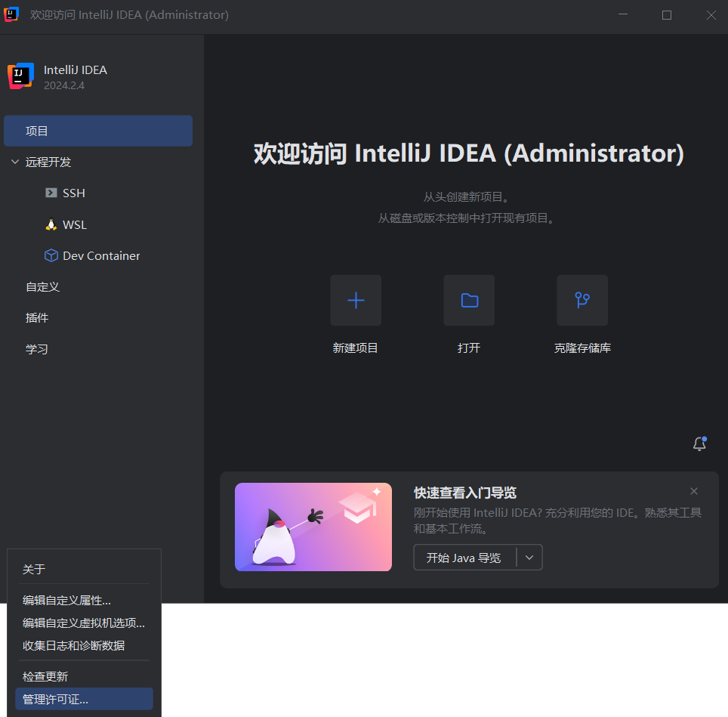This screenshot has height=717, width=728.
Task: Open dropdown arrow beside 开始 Java 导览
Action: click(x=529, y=558)
